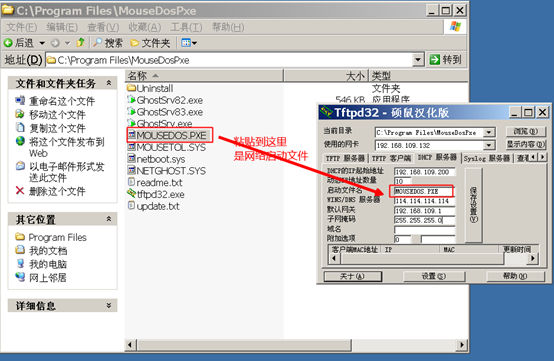Open the 工具(T) menu

click(x=186, y=27)
